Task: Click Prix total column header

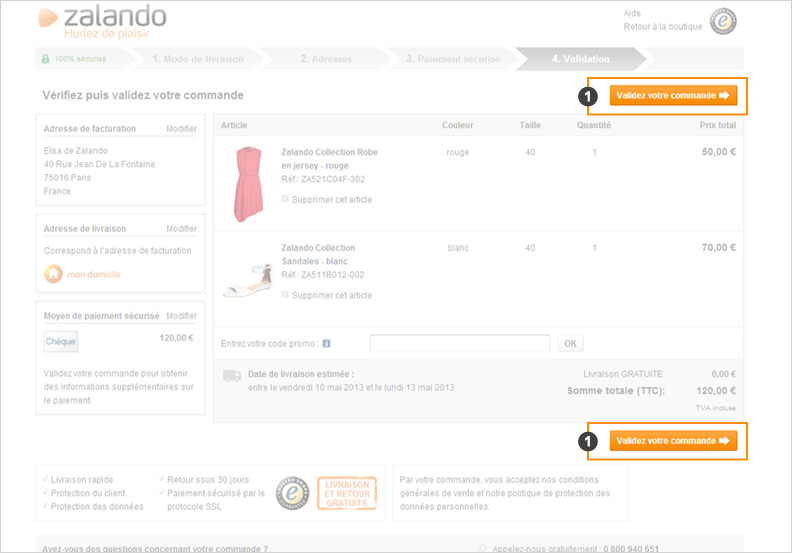Action: click(x=718, y=125)
